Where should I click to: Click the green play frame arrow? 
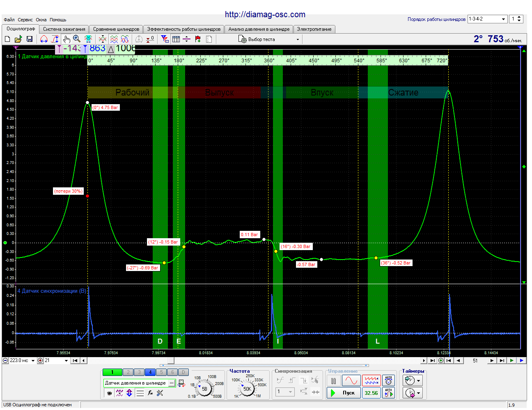click(x=511, y=361)
